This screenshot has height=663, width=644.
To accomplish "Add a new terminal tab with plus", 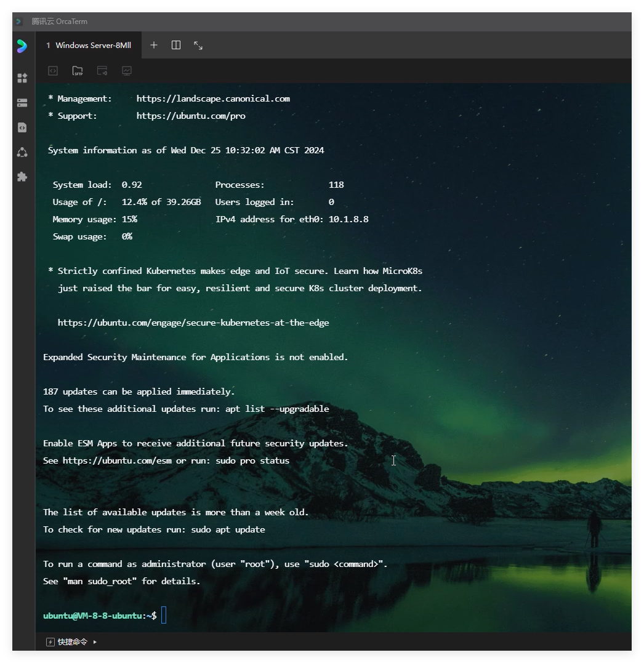I will 154,45.
